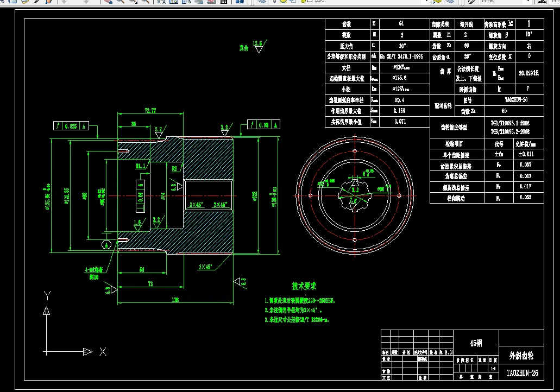Image resolution: width=560 pixels, height=392 pixels.
Task: Open the QuickCalc grid icon in toolbar
Action: click(x=224, y=2)
